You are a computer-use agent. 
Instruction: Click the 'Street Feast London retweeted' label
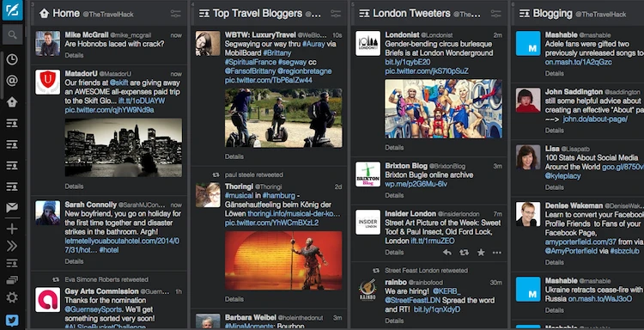pos(426,271)
